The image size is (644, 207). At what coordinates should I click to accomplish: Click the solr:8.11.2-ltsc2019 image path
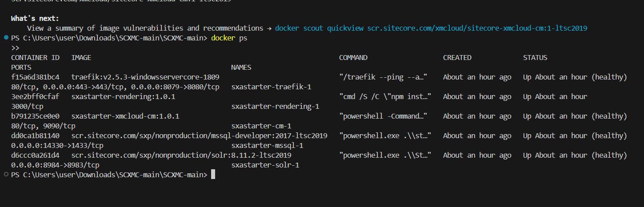181,155
